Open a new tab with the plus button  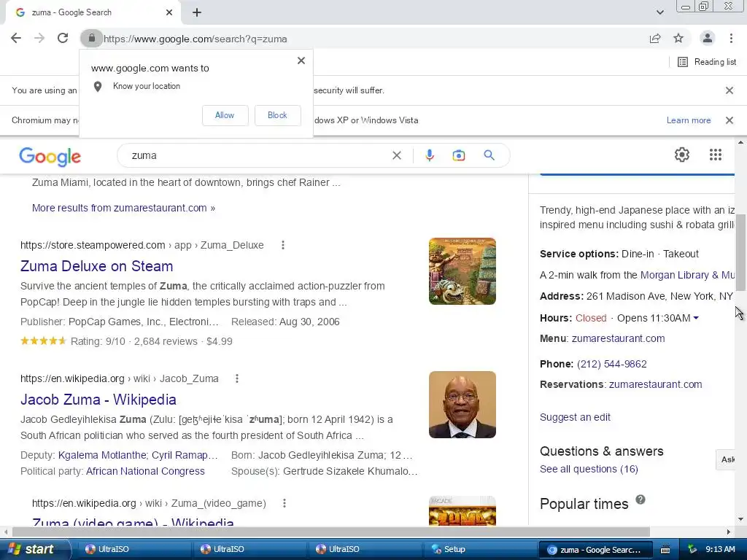coord(197,12)
